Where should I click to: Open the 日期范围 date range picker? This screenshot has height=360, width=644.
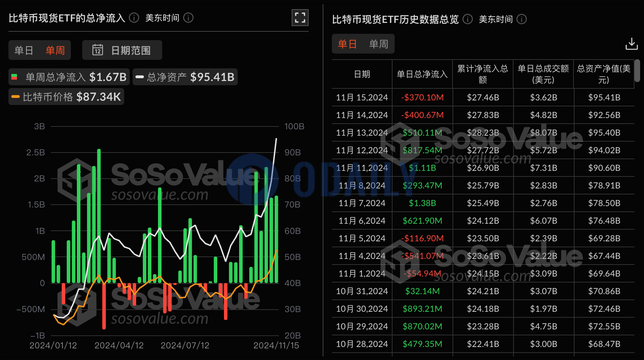pyautogui.click(x=122, y=50)
